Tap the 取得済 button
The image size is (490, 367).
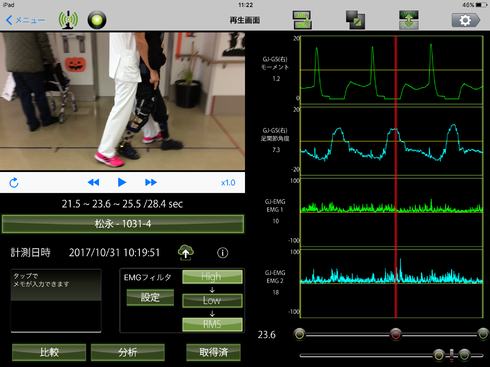[x=213, y=352]
